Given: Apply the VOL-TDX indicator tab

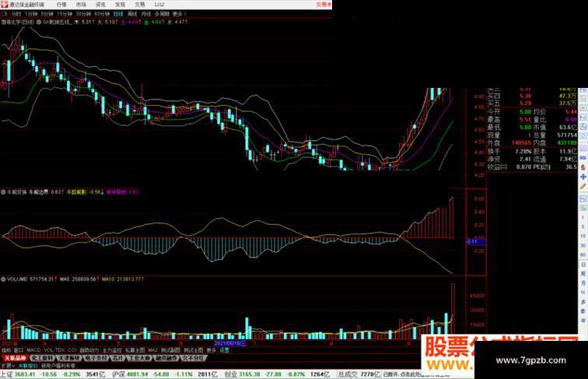Looking at the screenshot, I should 54,349.
